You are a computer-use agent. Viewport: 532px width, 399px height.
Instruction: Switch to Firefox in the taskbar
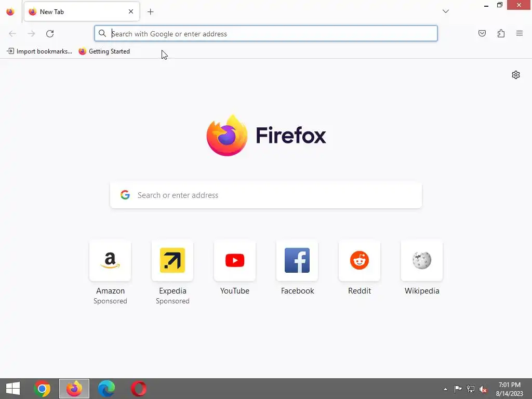tap(74, 389)
